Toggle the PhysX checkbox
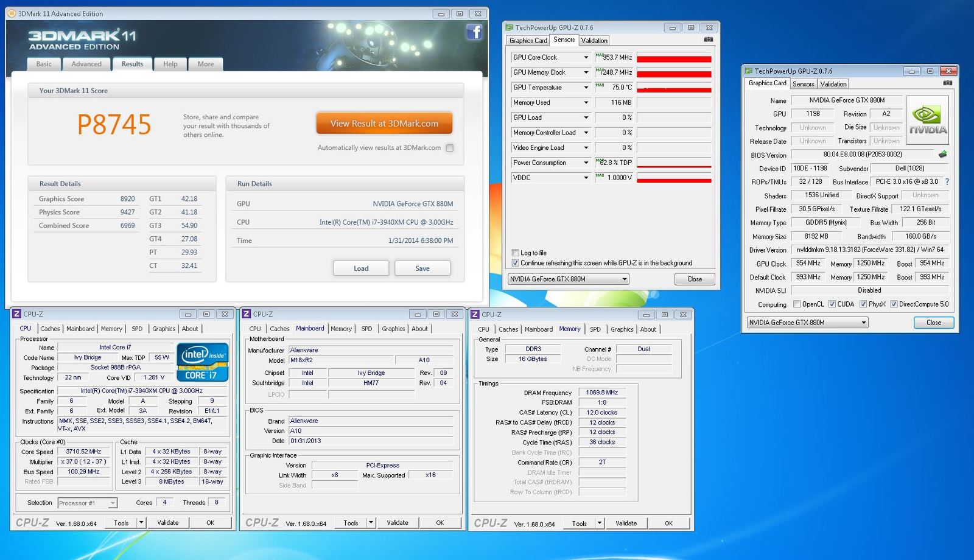The image size is (974, 560). pos(863,304)
